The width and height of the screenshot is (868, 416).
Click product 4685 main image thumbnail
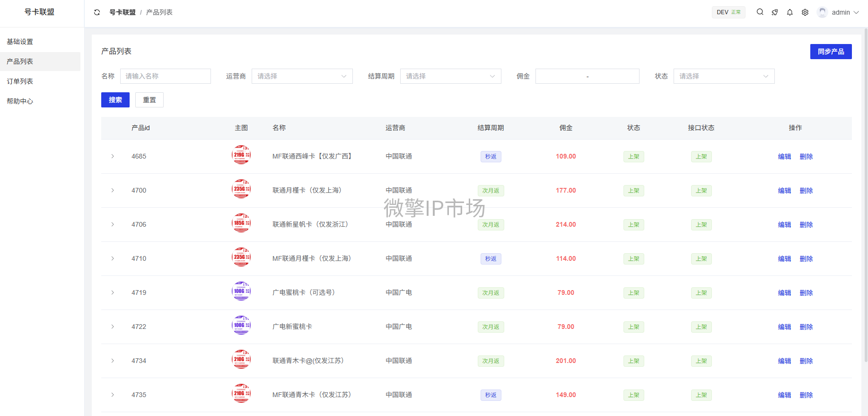(241, 155)
